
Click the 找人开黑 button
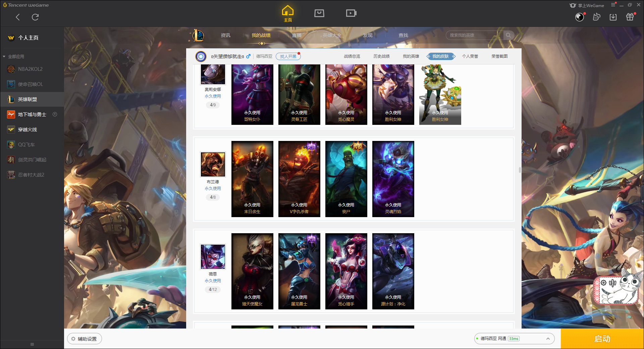point(288,56)
